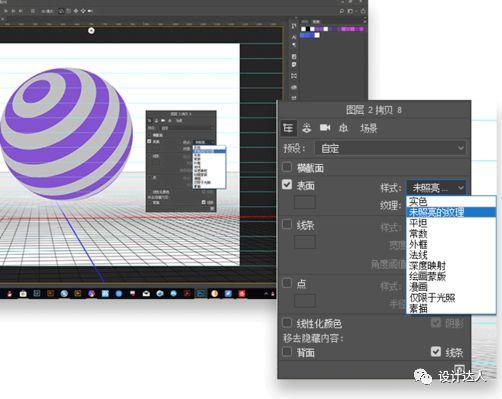502x399 pixels.
Task: Switch to the 场景 (Scene) tab
Action: tap(369, 128)
